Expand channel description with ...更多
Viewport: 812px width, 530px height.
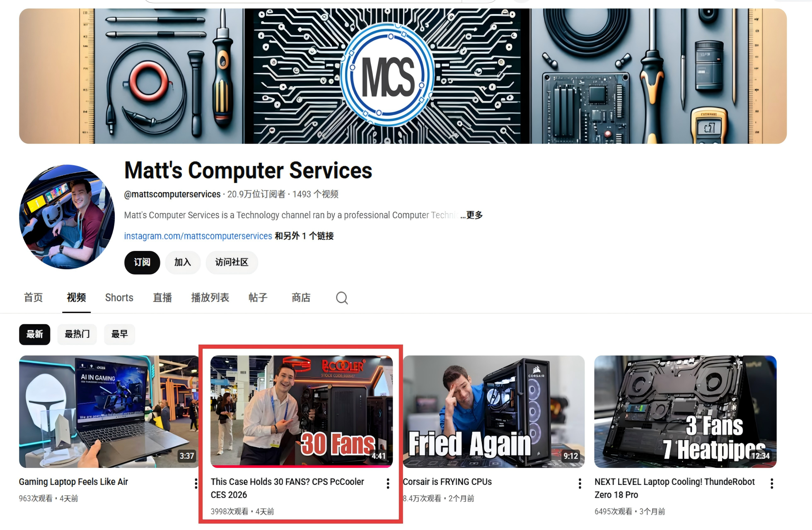click(x=471, y=215)
